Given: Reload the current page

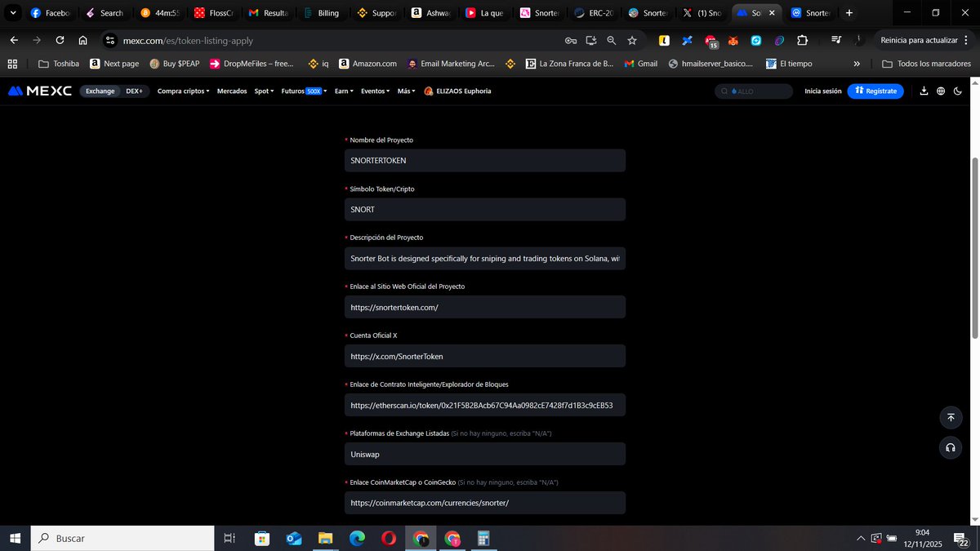Looking at the screenshot, I should pos(60,40).
